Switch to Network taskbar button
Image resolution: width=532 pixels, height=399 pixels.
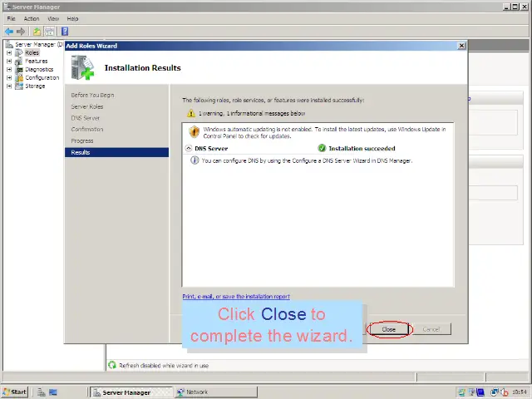pyautogui.click(x=216, y=392)
